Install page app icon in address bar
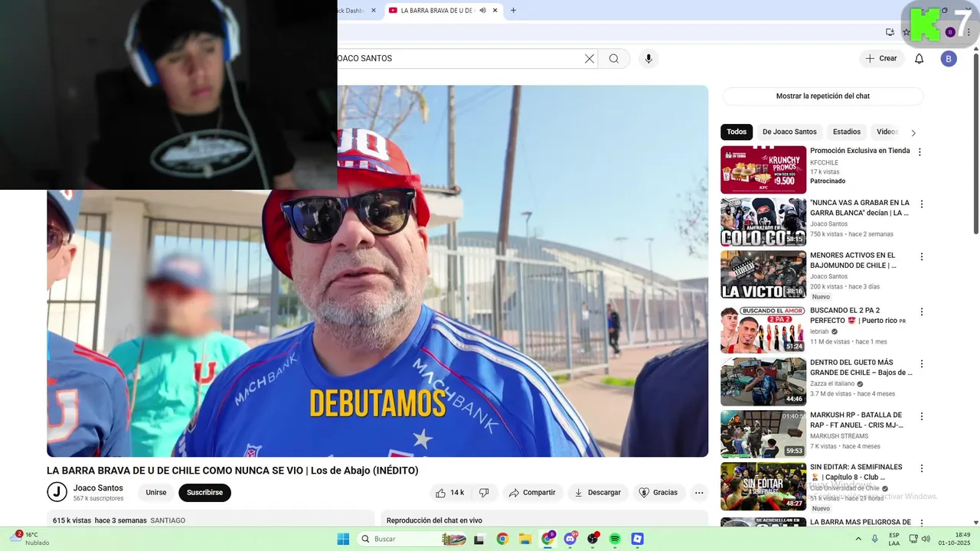Viewport: 980px width, 551px height. pyautogui.click(x=890, y=32)
